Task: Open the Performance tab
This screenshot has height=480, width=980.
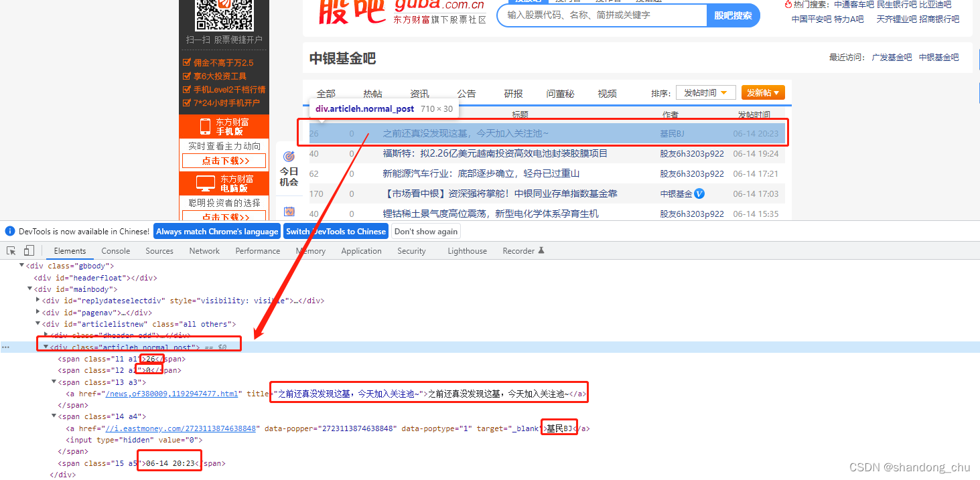Action: 258,251
